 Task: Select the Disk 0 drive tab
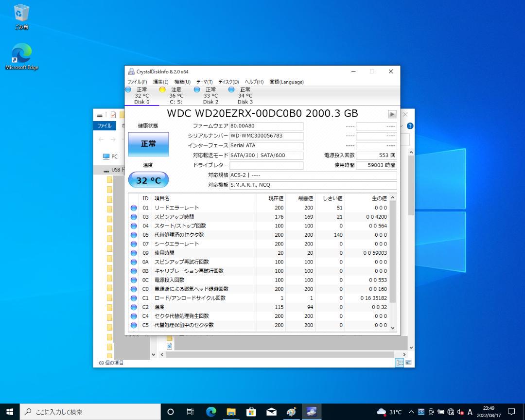click(141, 96)
